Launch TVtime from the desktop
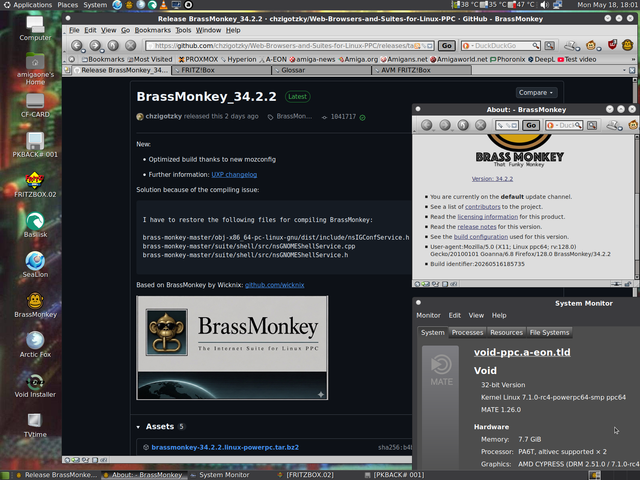 click(x=35, y=425)
